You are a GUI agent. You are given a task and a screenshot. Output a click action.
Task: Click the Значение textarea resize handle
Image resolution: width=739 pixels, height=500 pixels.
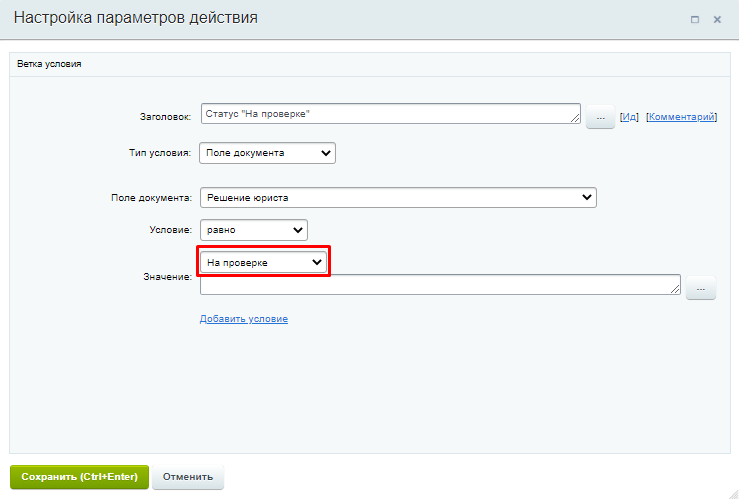pyautogui.click(x=675, y=289)
